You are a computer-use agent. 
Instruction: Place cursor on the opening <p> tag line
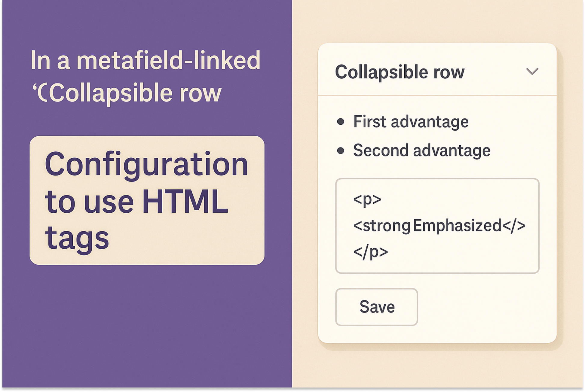coord(367,199)
